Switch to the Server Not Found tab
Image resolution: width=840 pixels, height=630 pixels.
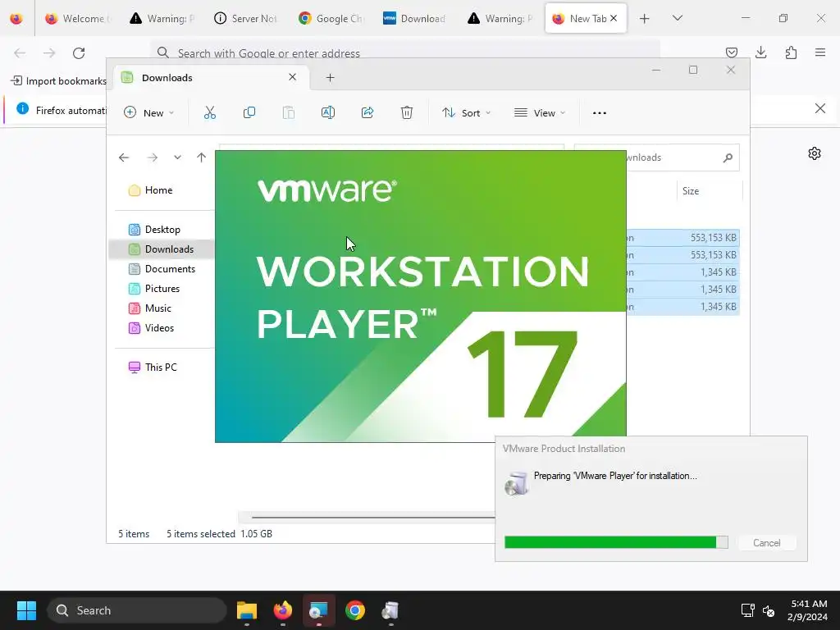point(246,18)
